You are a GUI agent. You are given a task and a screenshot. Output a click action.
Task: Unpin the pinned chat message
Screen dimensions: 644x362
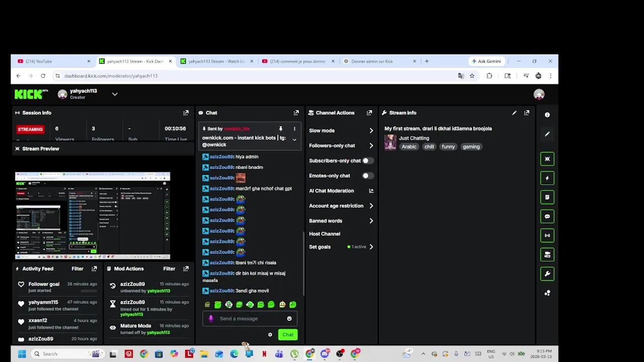click(x=281, y=129)
